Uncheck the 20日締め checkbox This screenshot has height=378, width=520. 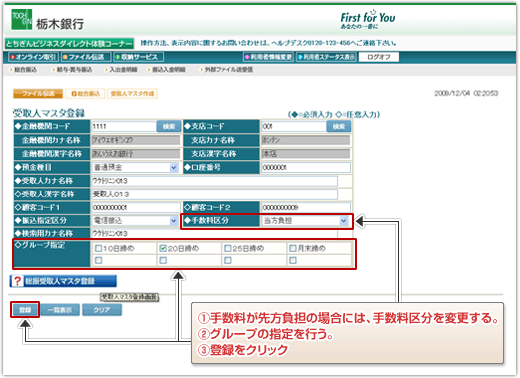163,248
